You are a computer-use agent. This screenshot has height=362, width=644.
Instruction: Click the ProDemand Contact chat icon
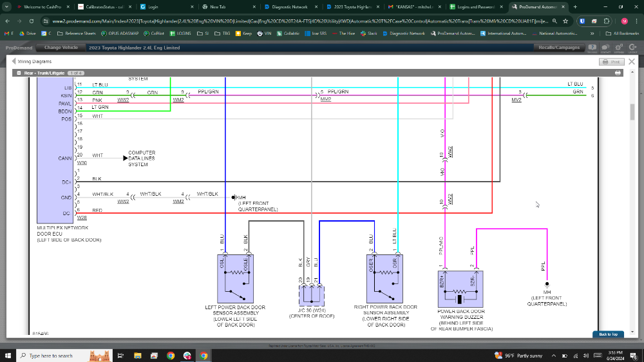[605, 47]
